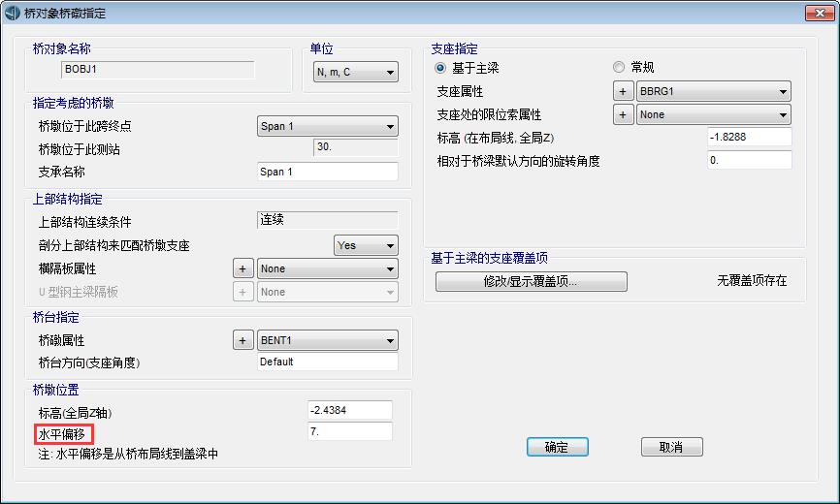The image size is (840, 504).
Task: Click the 修改/显示覆盖项 button
Action: [x=531, y=281]
